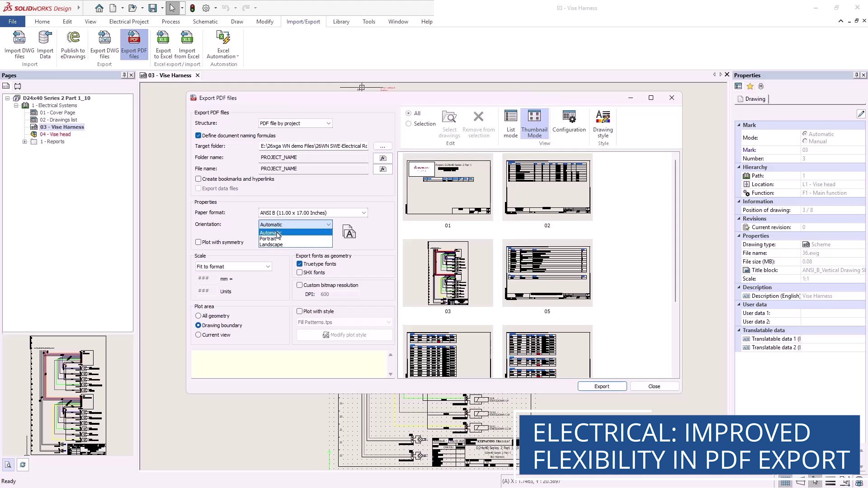Select the All geometry radio button
Image resolution: width=868 pixels, height=488 pixels.
pos(198,316)
